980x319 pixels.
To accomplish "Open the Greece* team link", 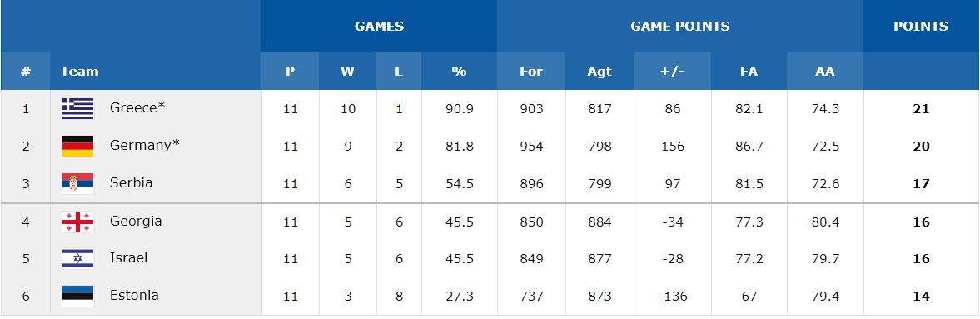I will pyautogui.click(x=137, y=107).
